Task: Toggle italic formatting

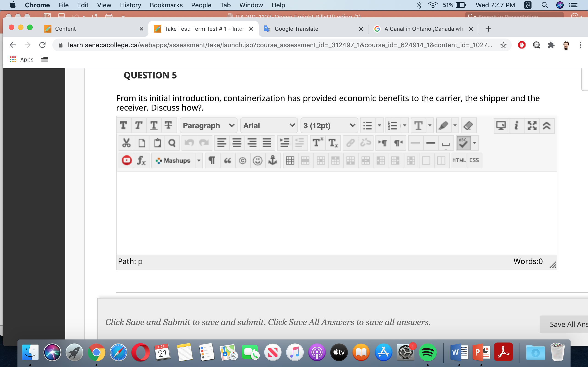Action: click(139, 125)
